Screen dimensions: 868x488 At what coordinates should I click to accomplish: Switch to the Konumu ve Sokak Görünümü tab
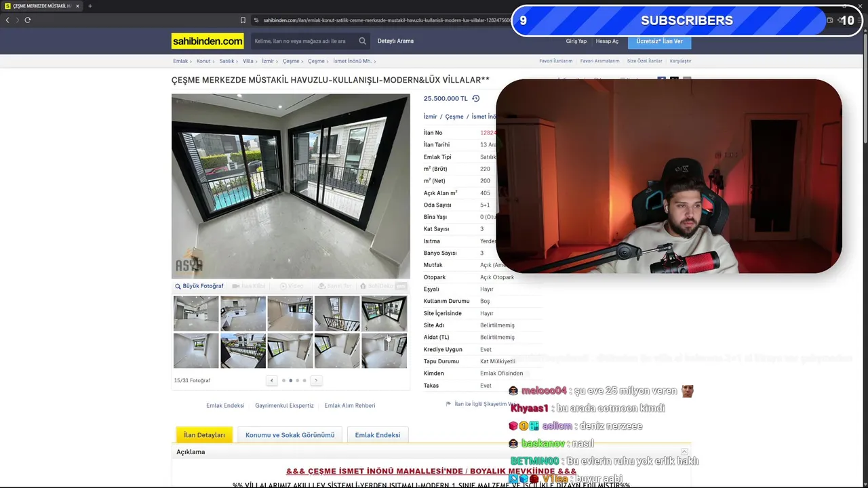(290, 435)
